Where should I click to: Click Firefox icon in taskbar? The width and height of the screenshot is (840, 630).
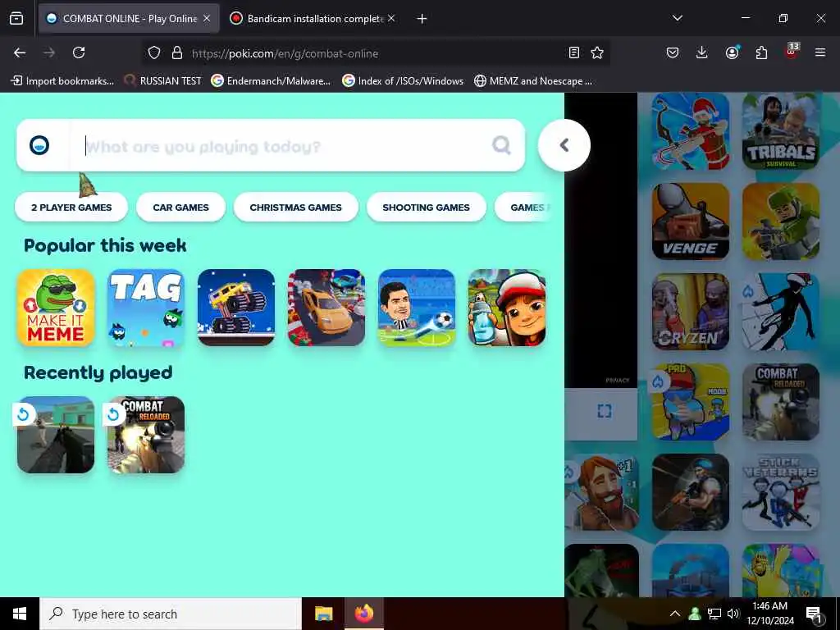[x=363, y=614]
